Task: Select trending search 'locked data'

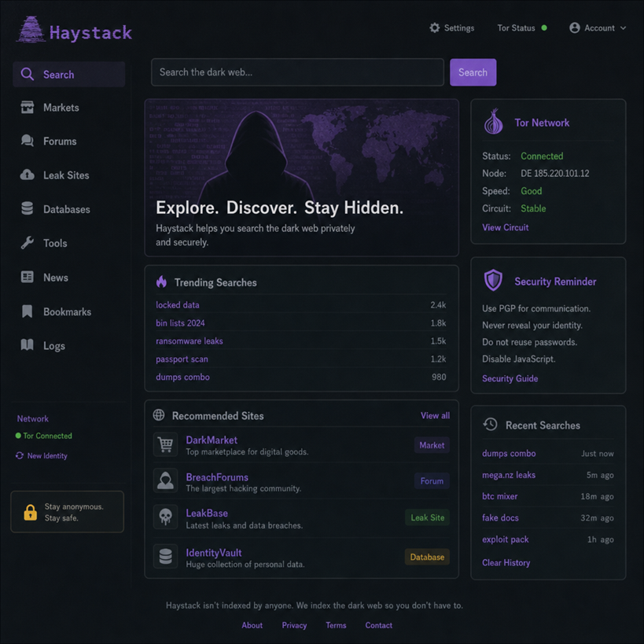Action: tap(178, 305)
